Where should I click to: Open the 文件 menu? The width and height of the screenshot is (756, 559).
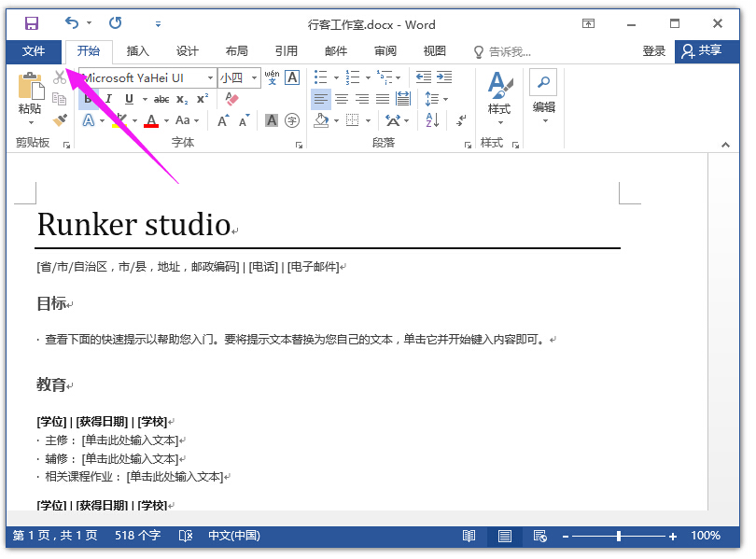[35, 51]
